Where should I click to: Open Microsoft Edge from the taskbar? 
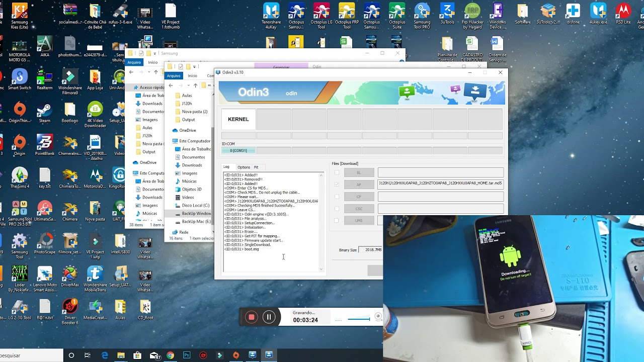pos(105,355)
